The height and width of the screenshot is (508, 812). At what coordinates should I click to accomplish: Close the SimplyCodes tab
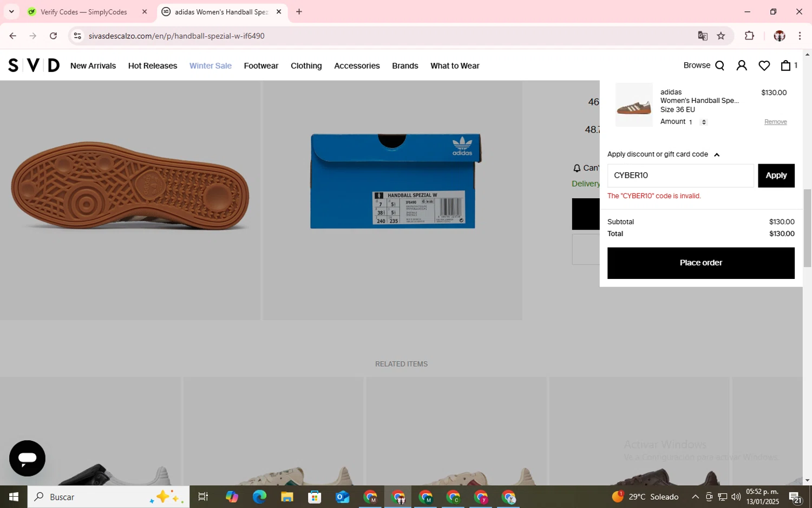click(145, 11)
